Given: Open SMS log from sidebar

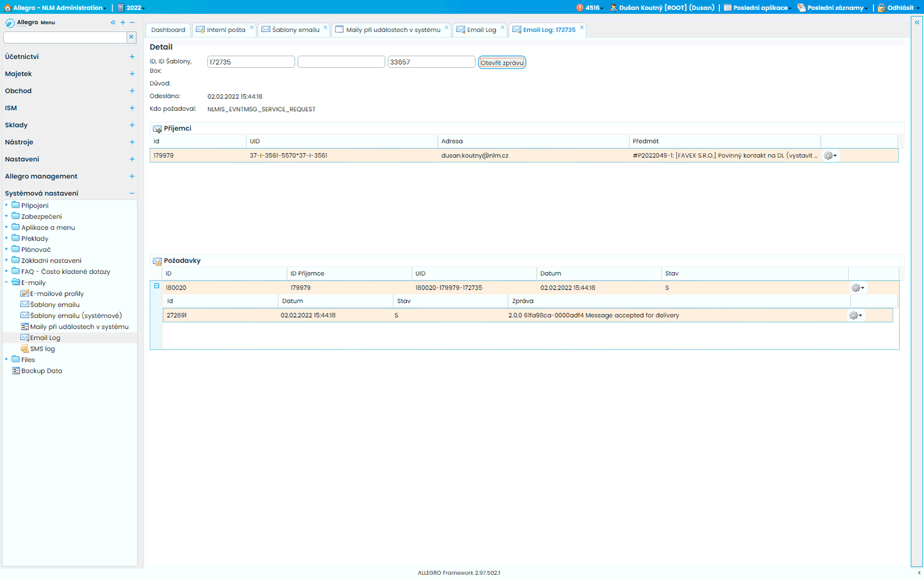Looking at the screenshot, I should (42, 349).
